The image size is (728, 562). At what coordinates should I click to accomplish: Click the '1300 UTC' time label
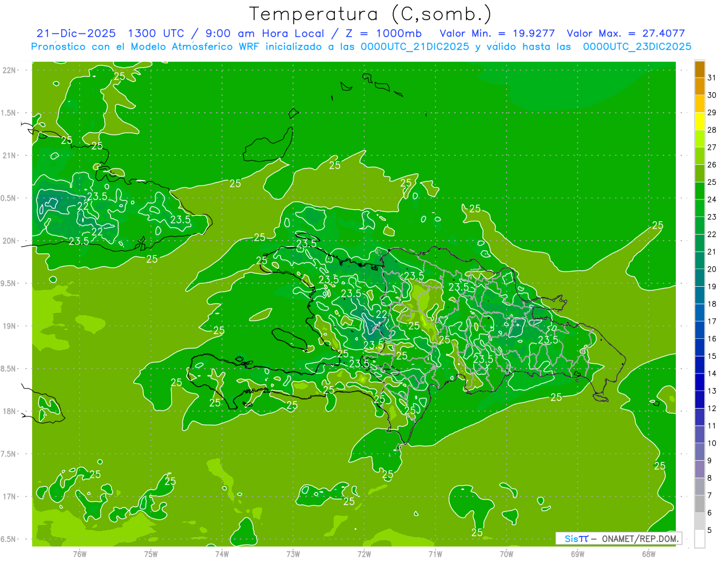click(x=157, y=33)
